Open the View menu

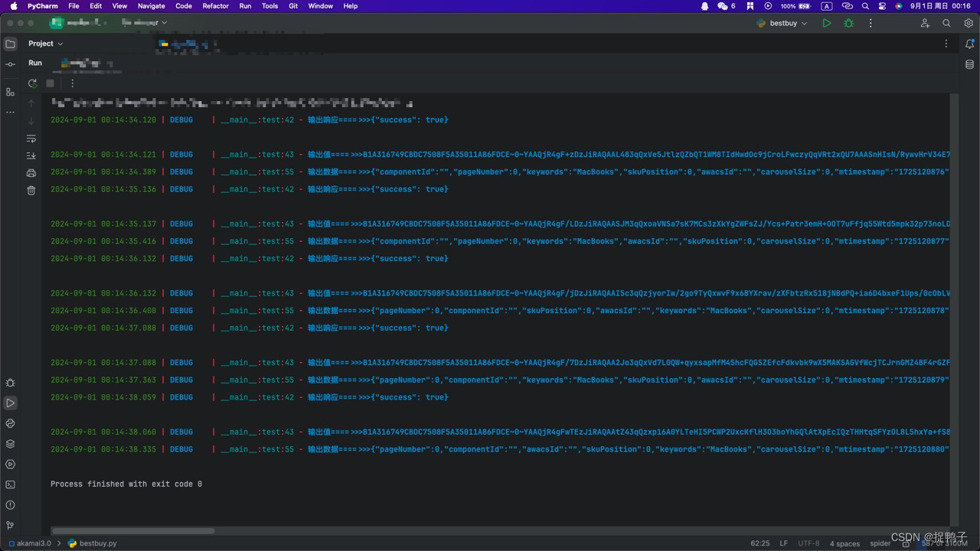(x=120, y=5)
